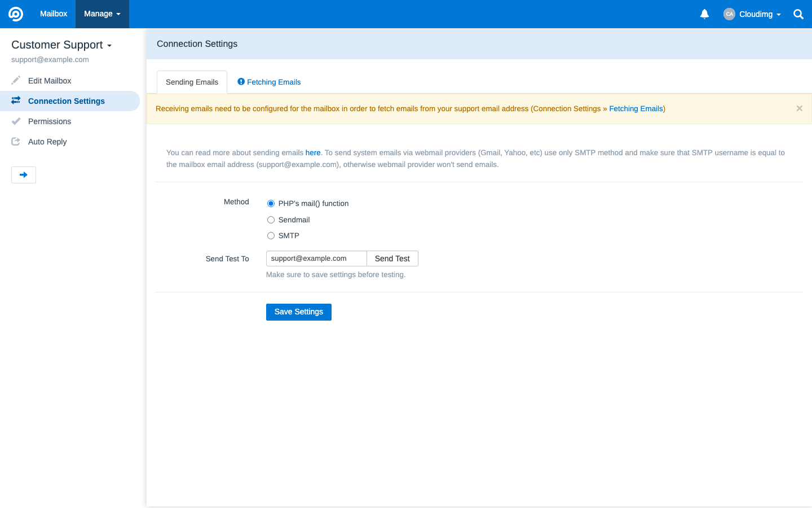Click the Connection Settings page heading
812x508 pixels.
coord(197,43)
